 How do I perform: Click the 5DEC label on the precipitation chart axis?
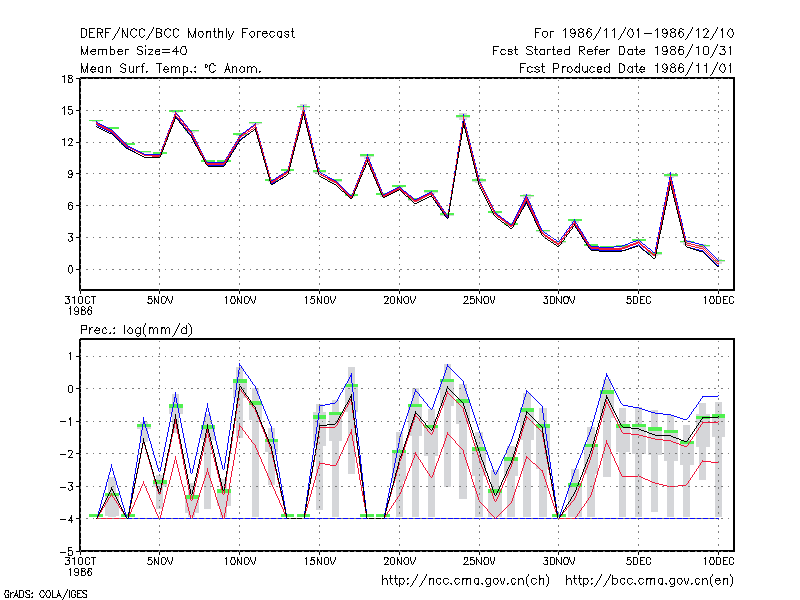[x=638, y=561]
